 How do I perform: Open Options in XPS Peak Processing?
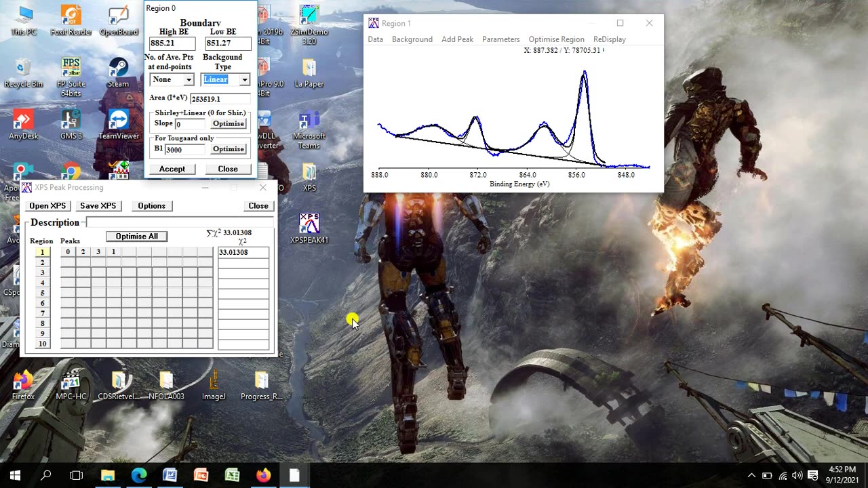[x=152, y=205]
